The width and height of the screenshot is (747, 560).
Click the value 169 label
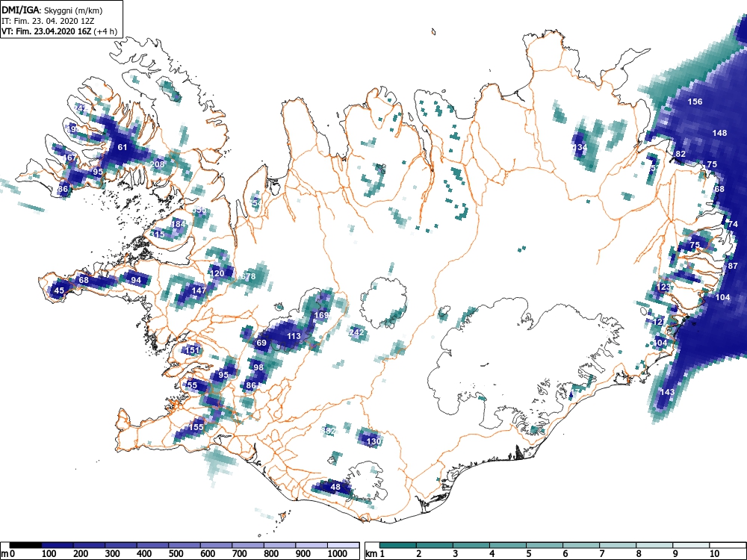(x=321, y=315)
